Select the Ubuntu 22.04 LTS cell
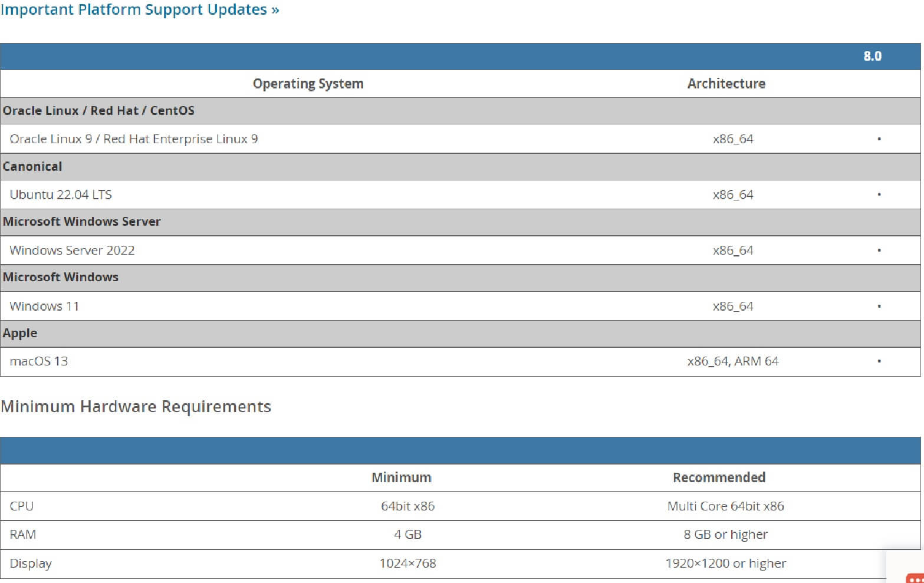Viewport: 924px width, 583px height. pos(61,195)
